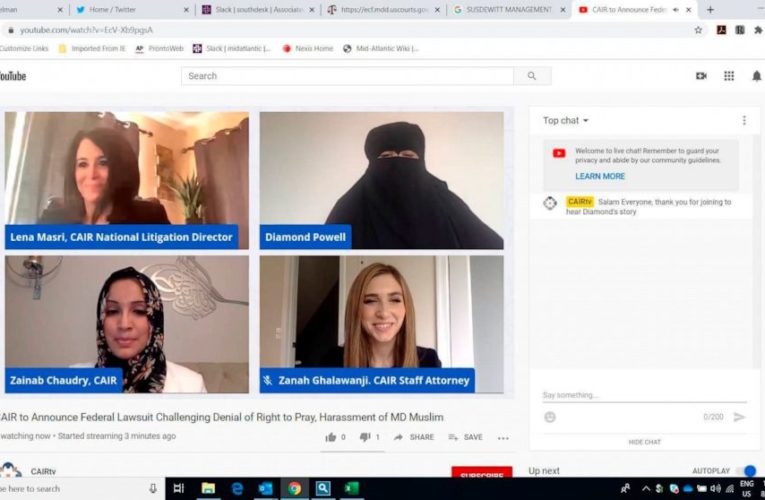Click the YouTube search magnifier button
The height and width of the screenshot is (500, 765).
532,76
